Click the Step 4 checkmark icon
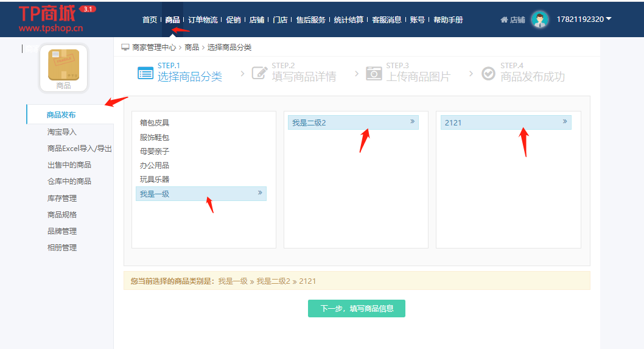 tap(488, 73)
